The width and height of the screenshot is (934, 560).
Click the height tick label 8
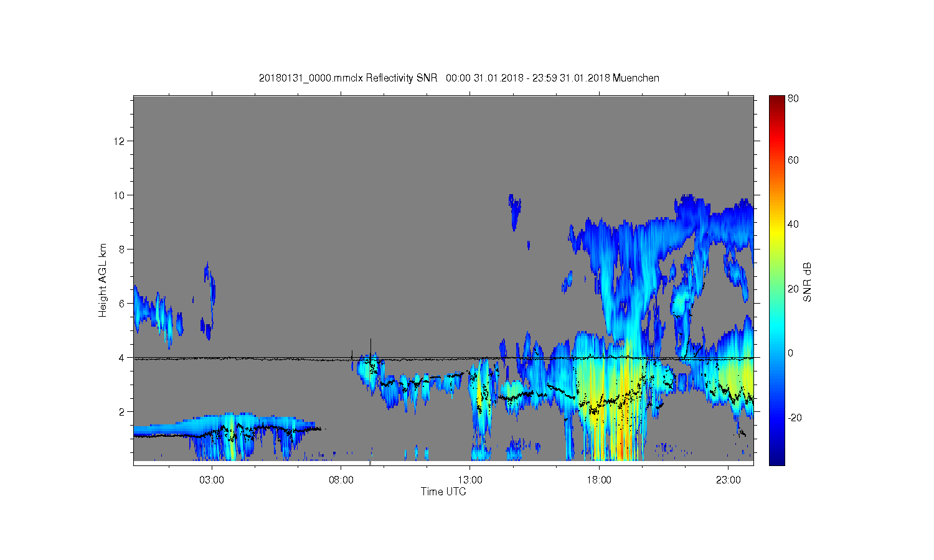pos(122,250)
